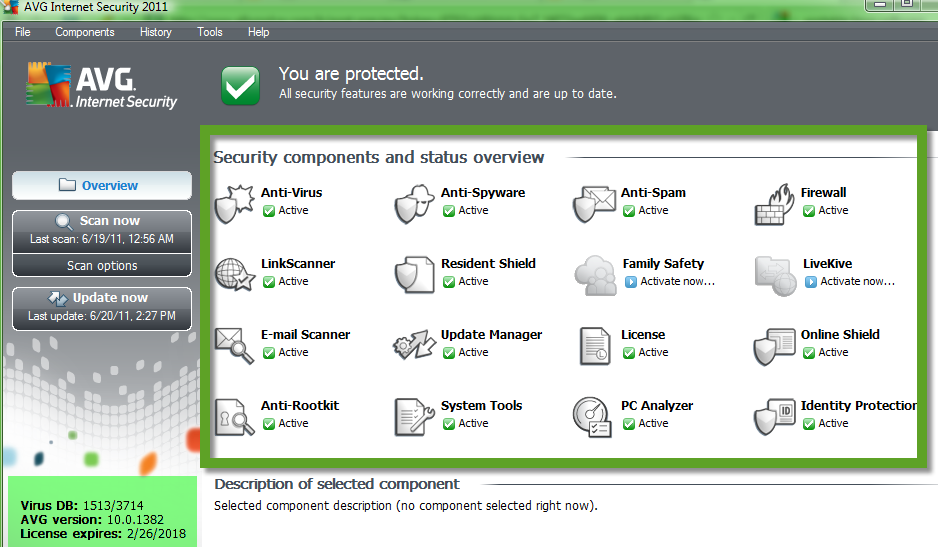Open the License document icon
This screenshot has height=547, width=938.
coord(595,346)
